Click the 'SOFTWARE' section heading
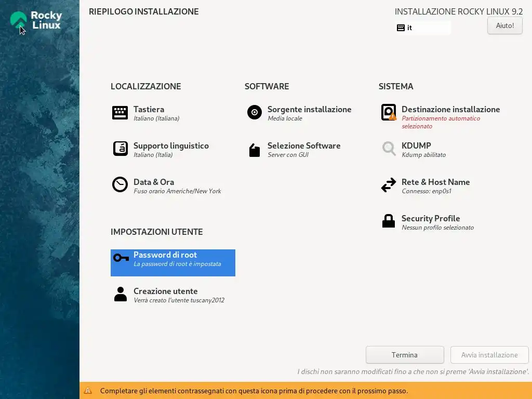The image size is (532, 399). (x=267, y=87)
